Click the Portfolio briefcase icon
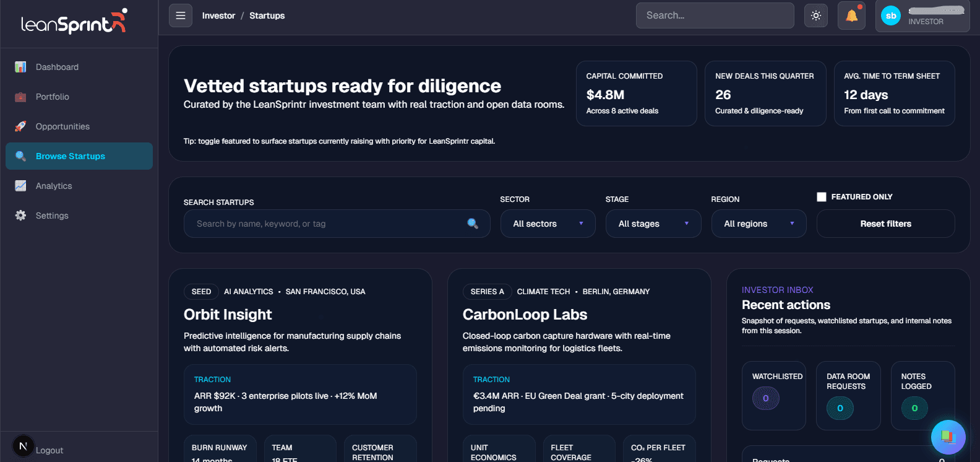 click(20, 97)
